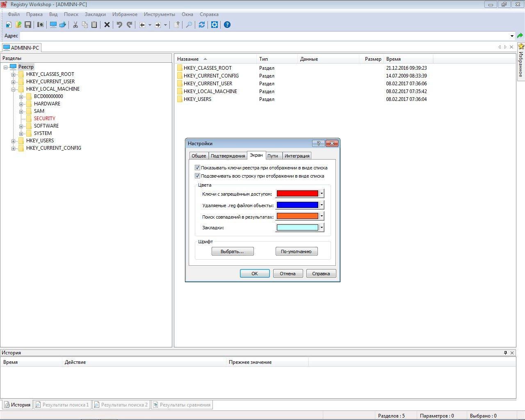This screenshot has height=420, width=525.
Task: Expand the SOFTWARE tree node
Action: pos(21,126)
